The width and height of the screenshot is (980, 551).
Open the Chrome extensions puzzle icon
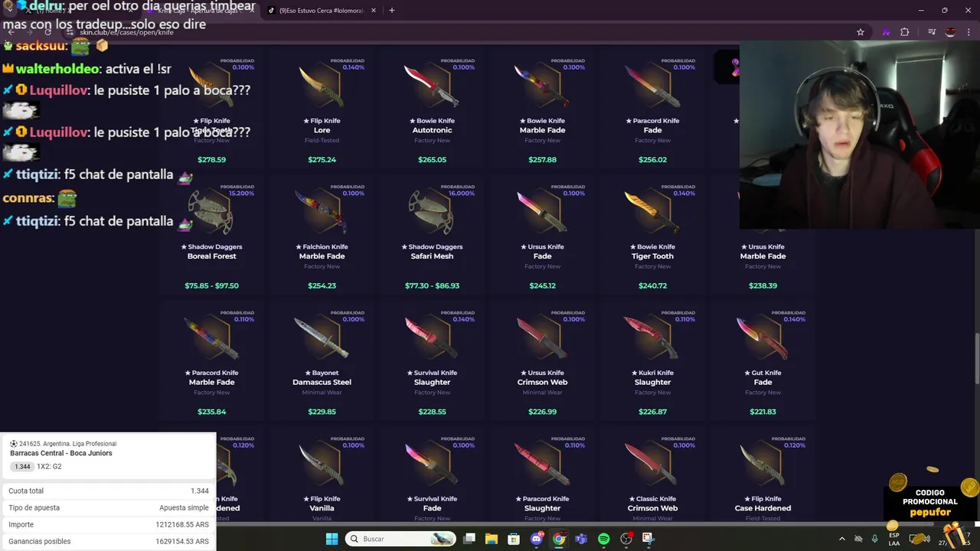[905, 32]
